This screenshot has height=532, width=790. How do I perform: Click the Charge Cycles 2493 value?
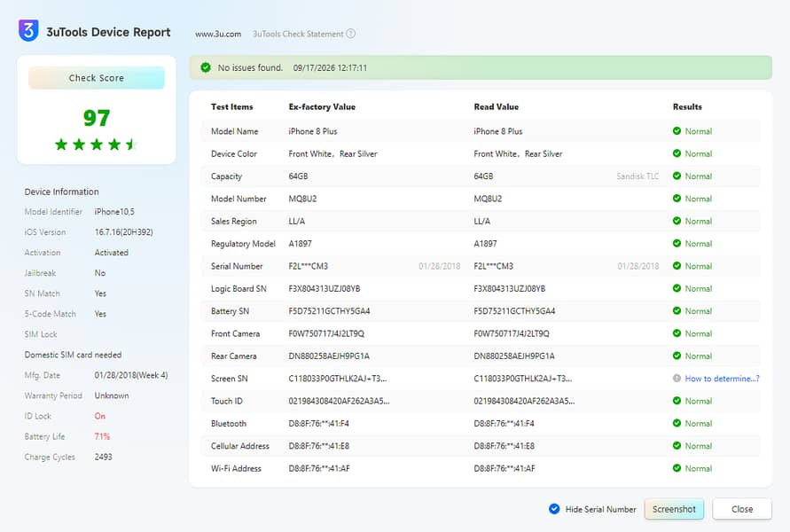pos(103,457)
